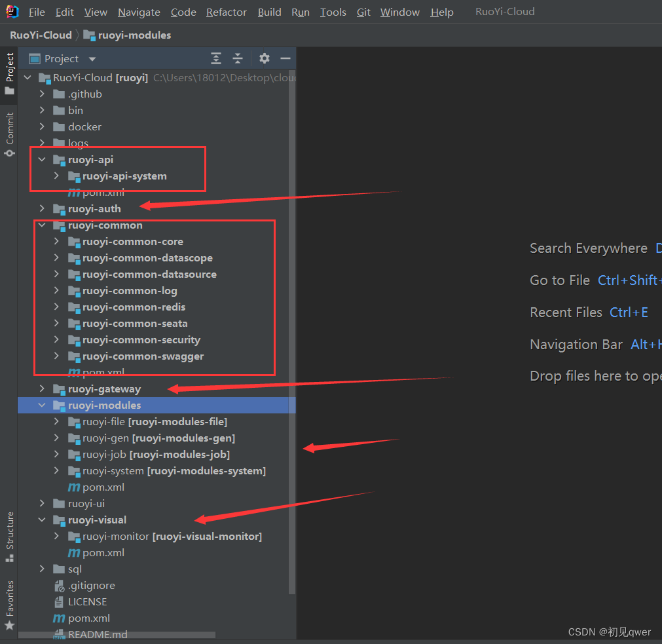Open the File menu
Image resolution: width=662 pixels, height=644 pixels.
point(37,12)
